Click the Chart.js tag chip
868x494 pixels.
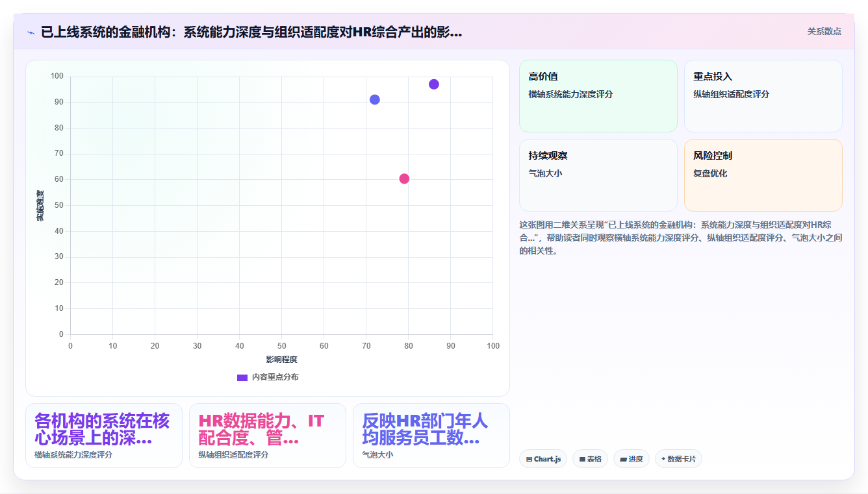[x=543, y=459]
